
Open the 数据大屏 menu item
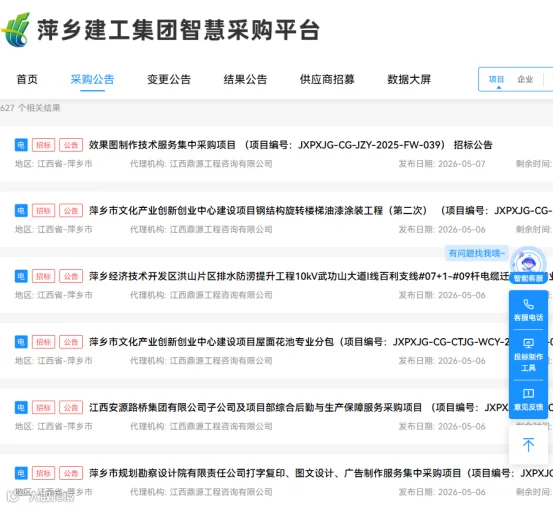409,79
